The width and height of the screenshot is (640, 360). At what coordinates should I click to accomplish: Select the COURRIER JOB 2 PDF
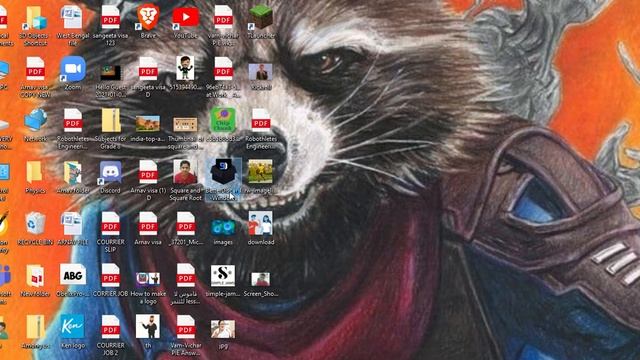tap(110, 327)
